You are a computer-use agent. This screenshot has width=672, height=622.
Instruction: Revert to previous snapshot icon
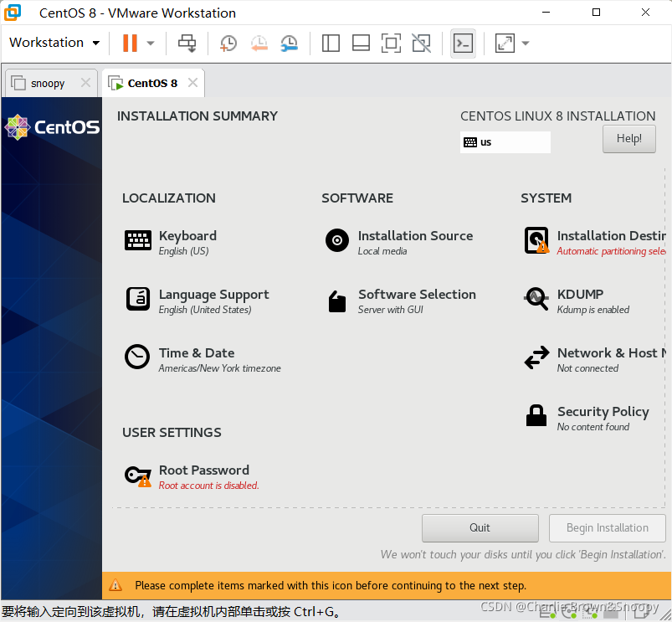coord(259,44)
